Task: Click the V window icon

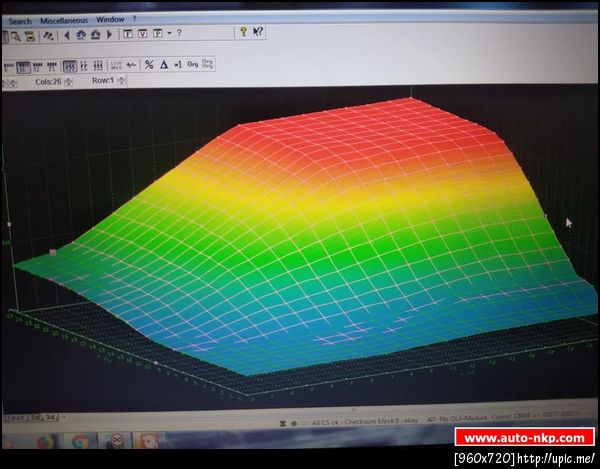Action: click(142, 34)
